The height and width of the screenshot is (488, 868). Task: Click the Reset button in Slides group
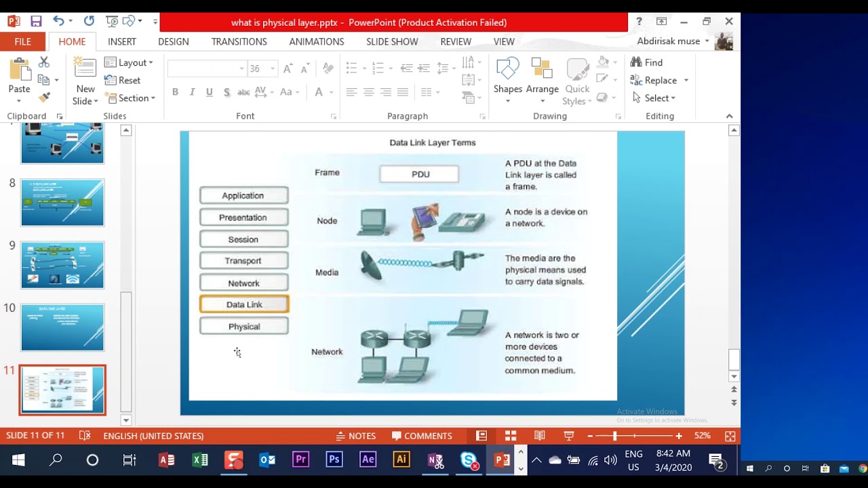123,80
